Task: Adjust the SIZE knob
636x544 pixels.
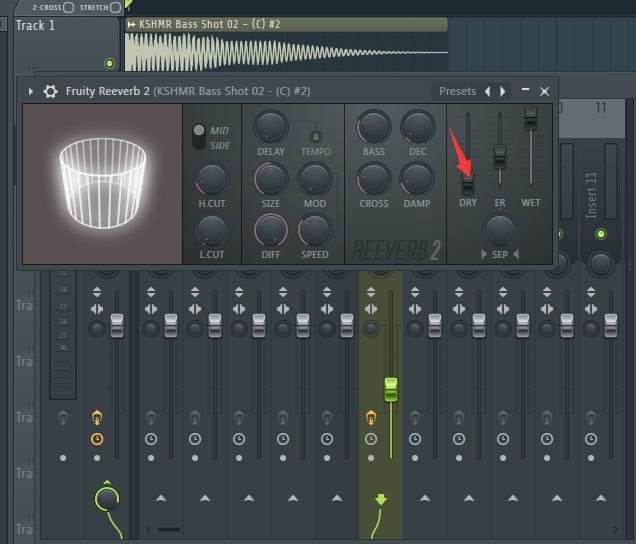Action: tap(271, 179)
